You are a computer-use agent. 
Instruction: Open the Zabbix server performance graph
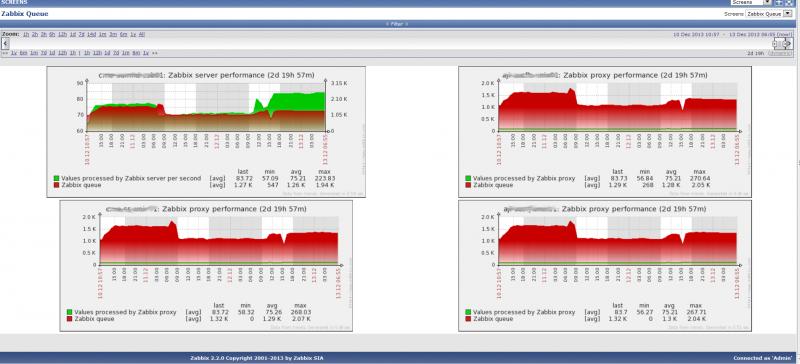[206, 132]
